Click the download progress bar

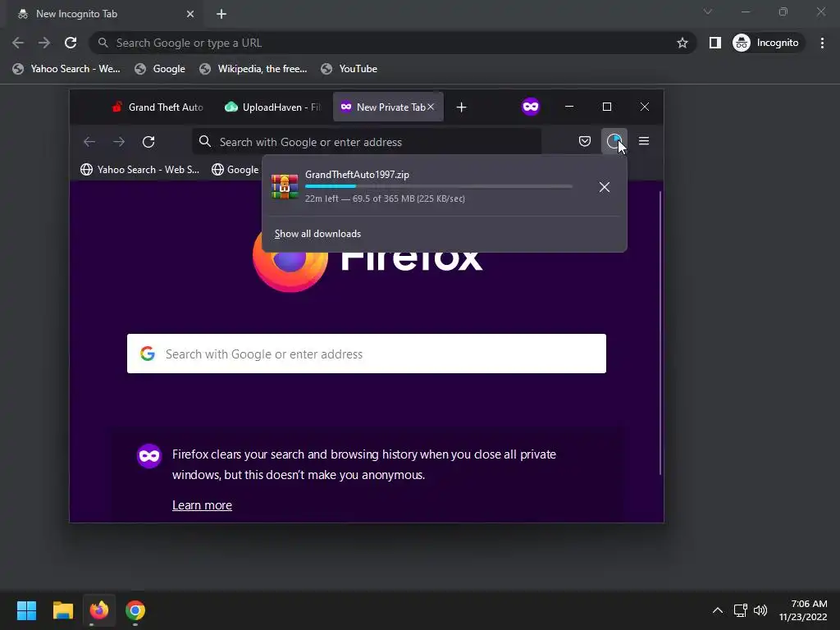coord(439,186)
